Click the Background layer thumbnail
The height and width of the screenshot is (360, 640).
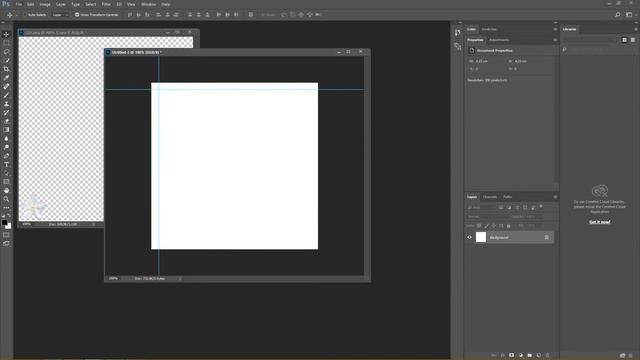tap(481, 237)
